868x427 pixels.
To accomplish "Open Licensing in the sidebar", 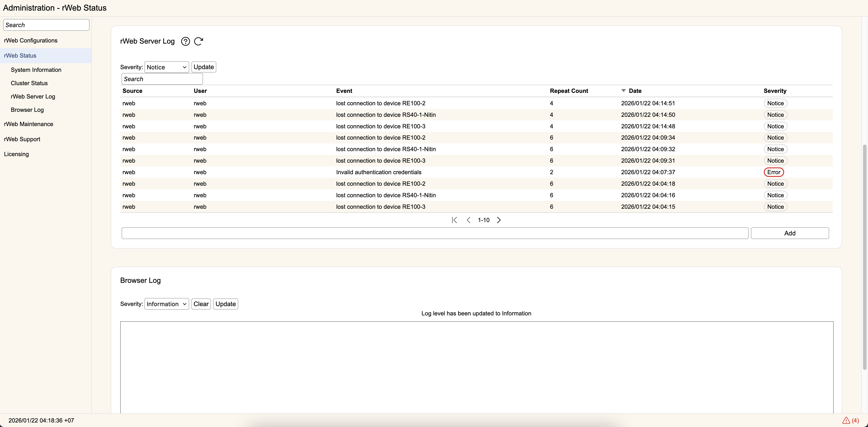I will tap(17, 154).
